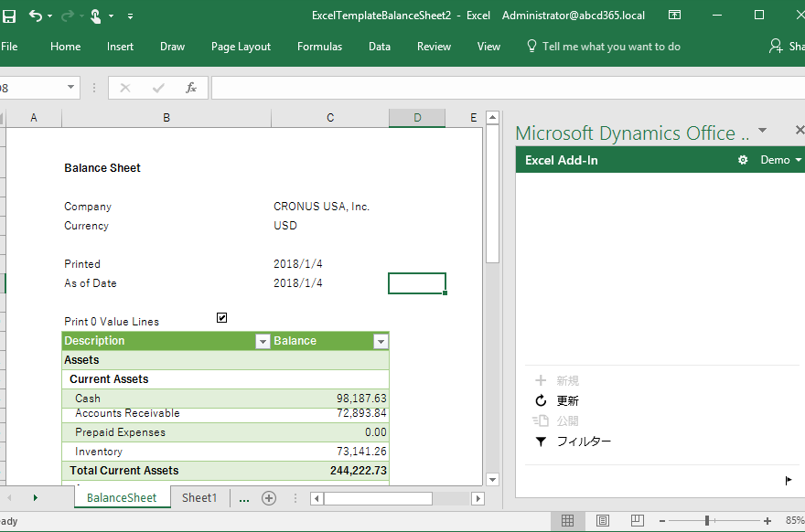Click into the formula bar input
Screen dimensions: 805x532
507,88
